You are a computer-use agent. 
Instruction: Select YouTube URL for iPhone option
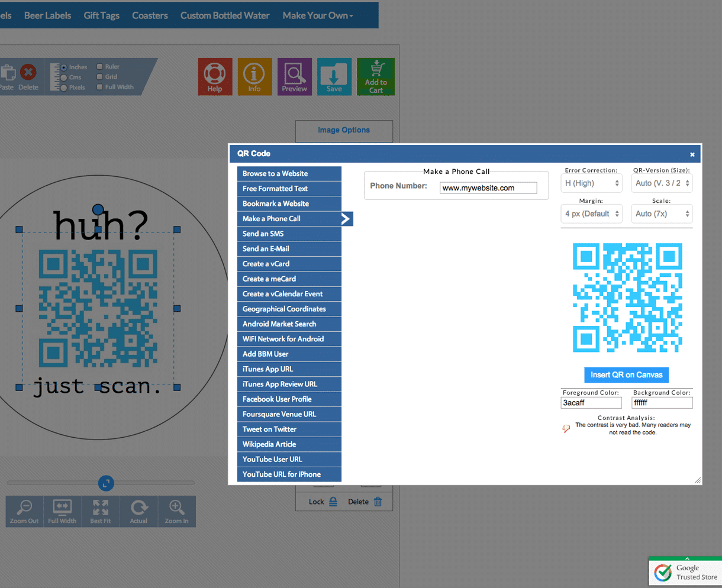(x=289, y=474)
